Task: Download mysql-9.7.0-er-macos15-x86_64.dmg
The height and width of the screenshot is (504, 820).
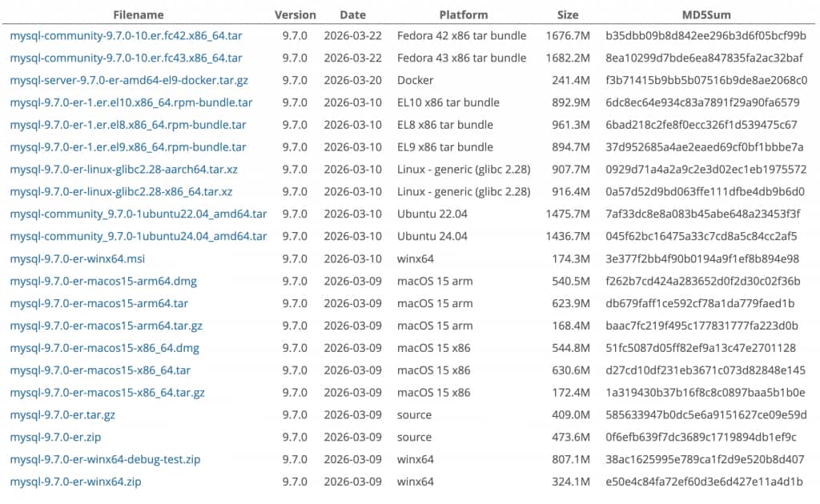Action: [x=103, y=348]
